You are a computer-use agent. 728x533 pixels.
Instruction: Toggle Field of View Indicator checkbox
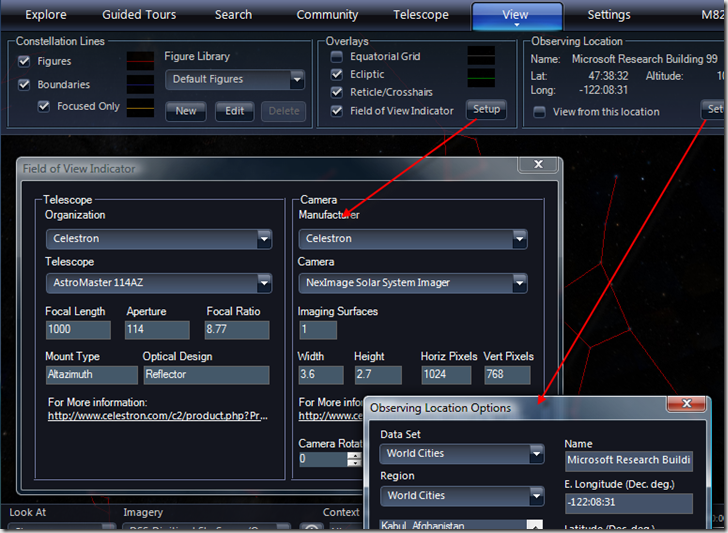337,111
